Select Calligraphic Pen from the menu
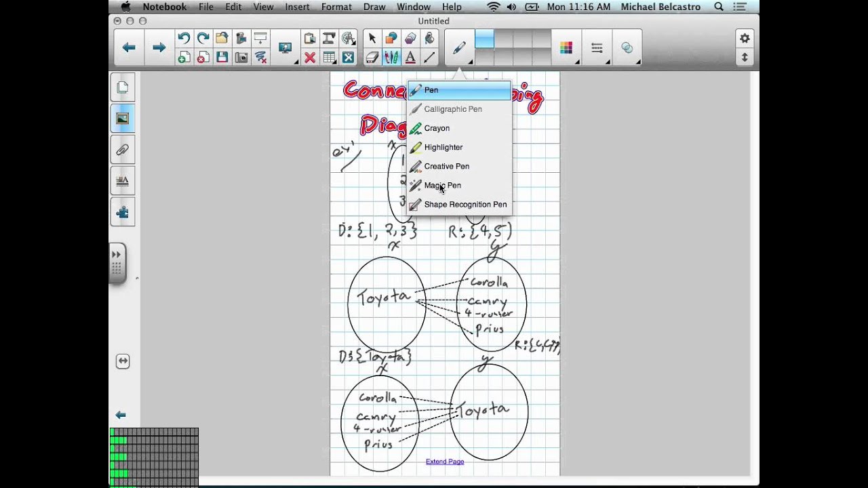This screenshot has height=488, width=868. 459,109
